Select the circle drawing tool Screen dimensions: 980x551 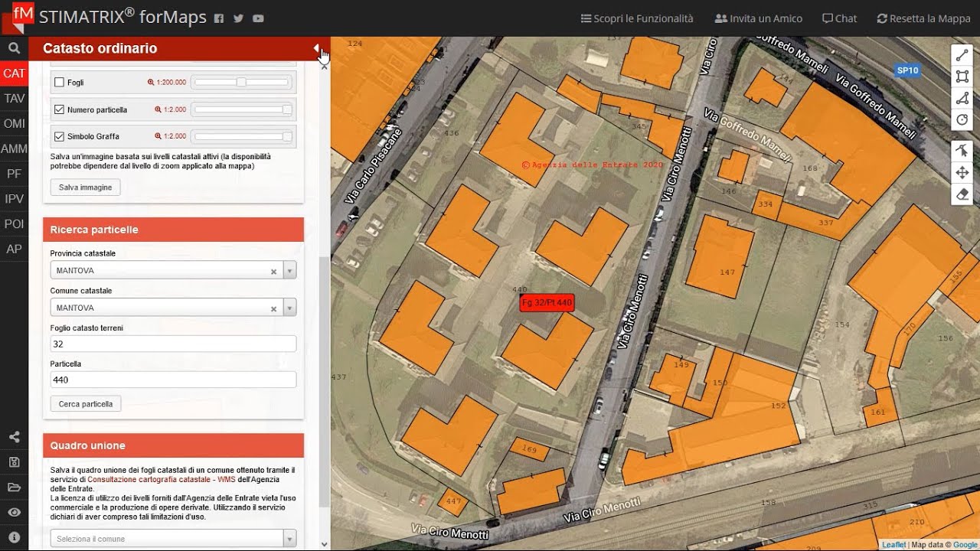(x=962, y=119)
